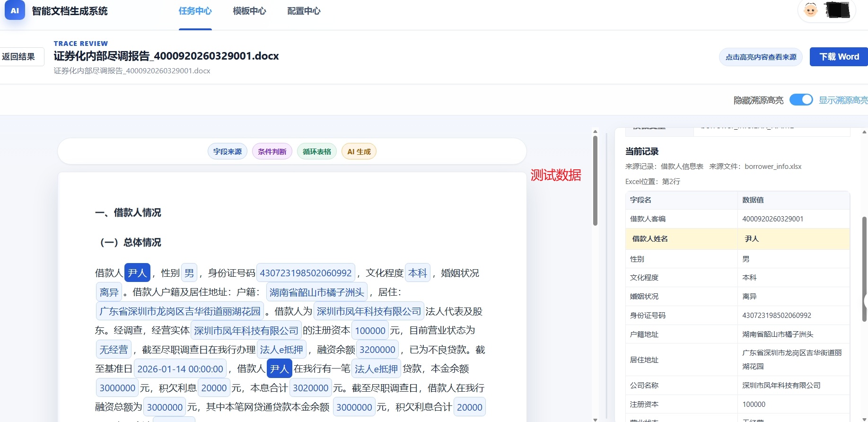The width and height of the screenshot is (868, 422).
Task: Click highlighted 尹人 before 在我行有一笔
Action: click(279, 369)
